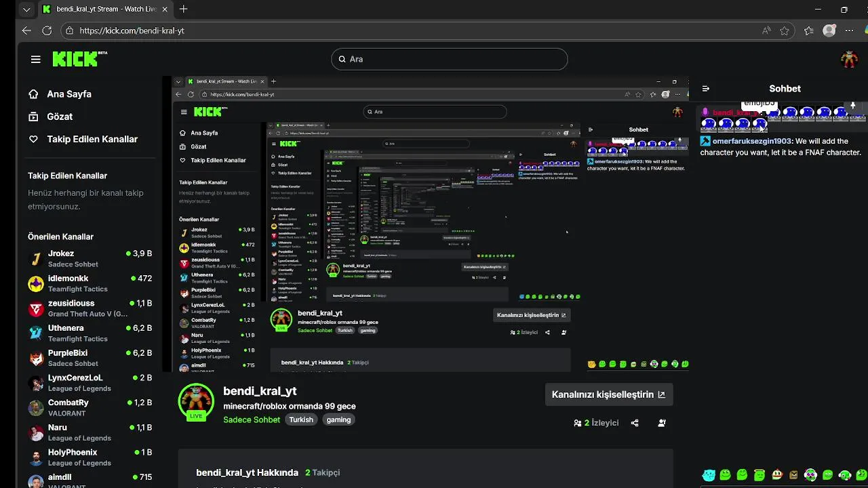
Task: Click the favorites star in address bar
Action: coord(785,30)
